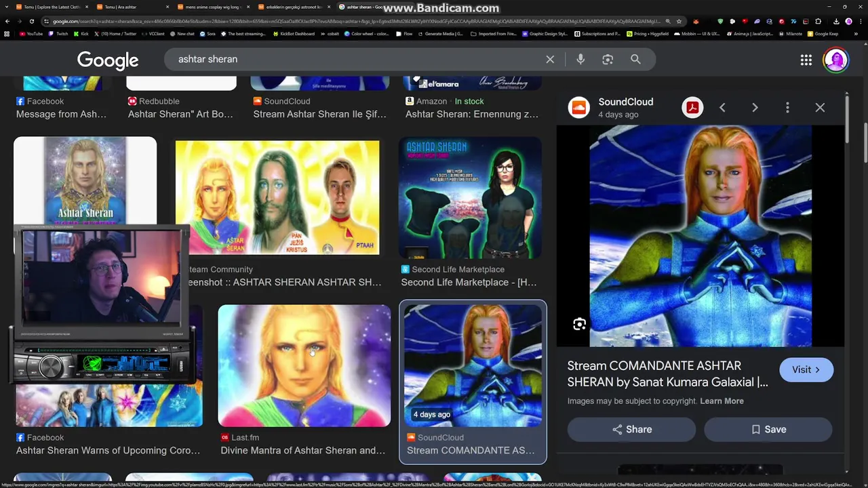The height and width of the screenshot is (488, 868).
Task: Open Google Keep bookmark
Action: pyautogui.click(x=823, y=33)
